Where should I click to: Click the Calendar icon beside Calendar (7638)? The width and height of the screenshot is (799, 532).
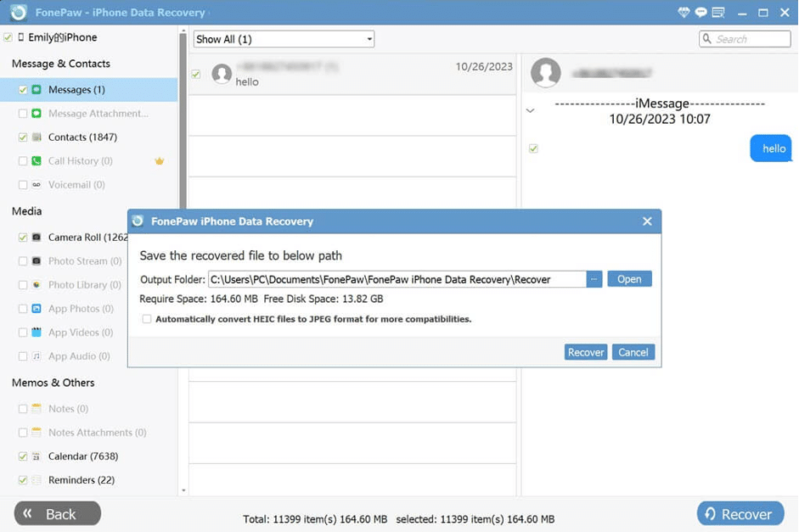pos(35,456)
